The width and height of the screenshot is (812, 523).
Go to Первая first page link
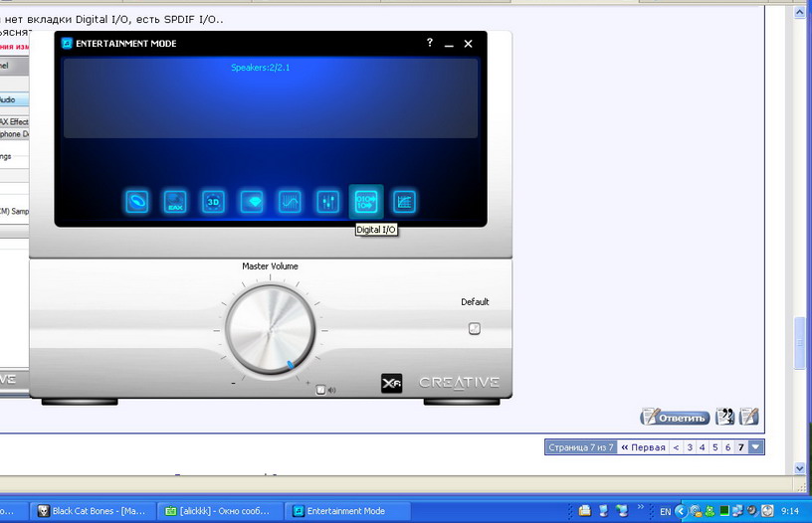pyautogui.click(x=643, y=447)
